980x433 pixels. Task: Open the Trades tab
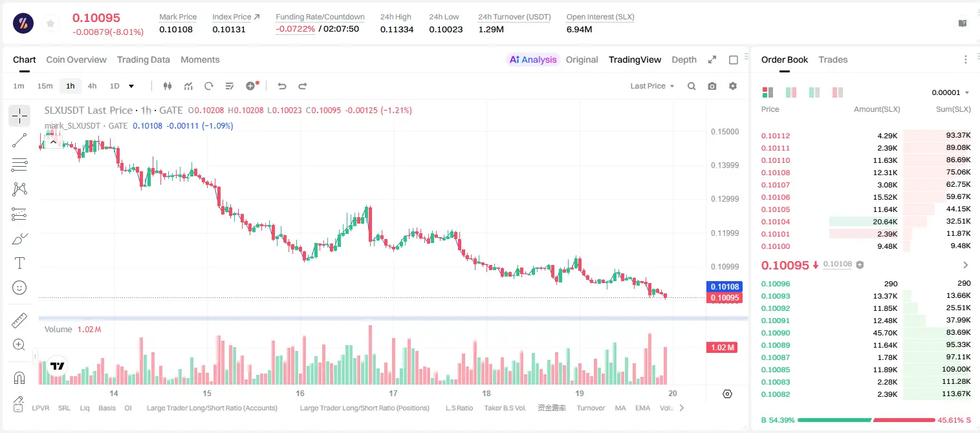pyautogui.click(x=833, y=59)
